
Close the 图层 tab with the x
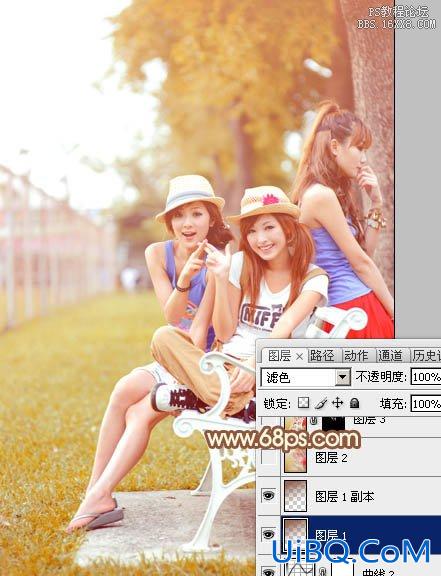(x=300, y=356)
